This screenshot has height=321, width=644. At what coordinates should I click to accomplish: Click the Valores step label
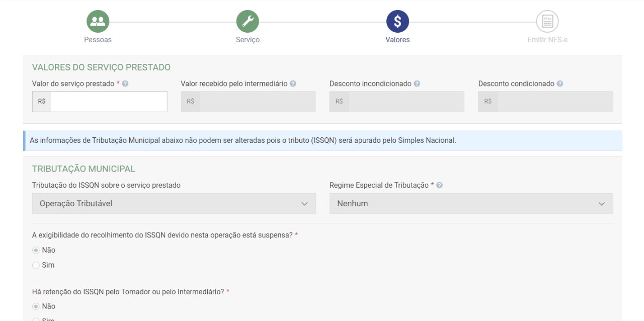point(397,40)
